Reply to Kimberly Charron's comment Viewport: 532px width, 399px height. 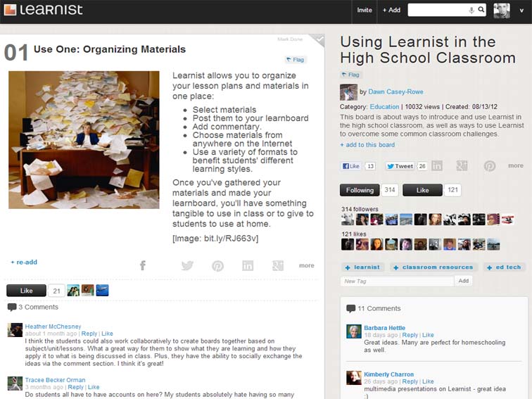410,381
